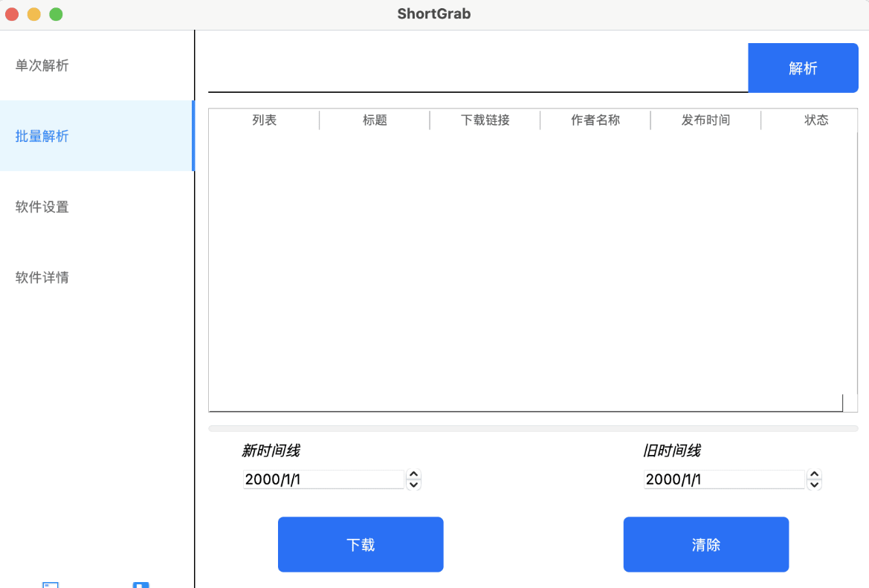Increment the 旧时间线 date with up arrow
The image size is (869, 588).
[x=815, y=474]
